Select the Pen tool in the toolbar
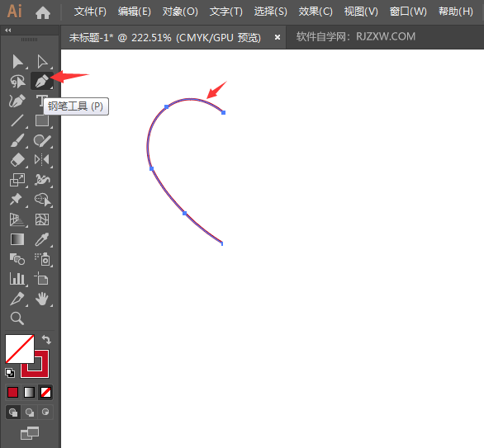Image resolution: width=484 pixels, height=448 pixels. (41, 81)
